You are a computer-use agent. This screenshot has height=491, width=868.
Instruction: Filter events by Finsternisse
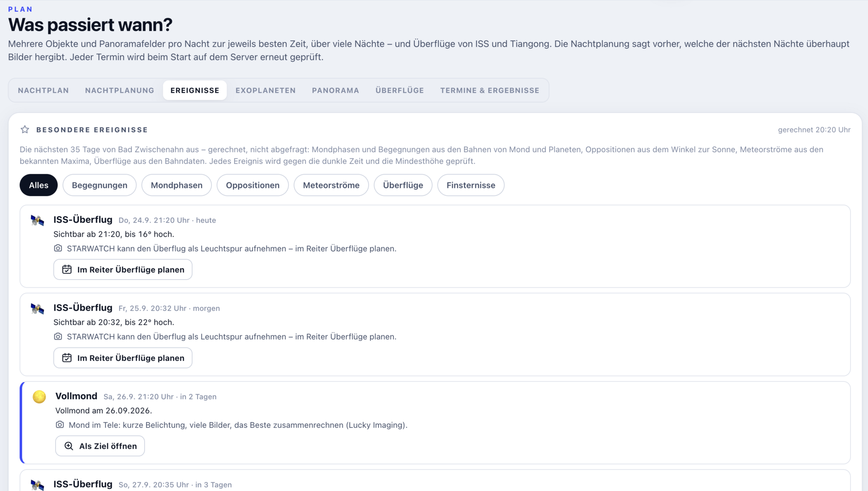click(471, 185)
